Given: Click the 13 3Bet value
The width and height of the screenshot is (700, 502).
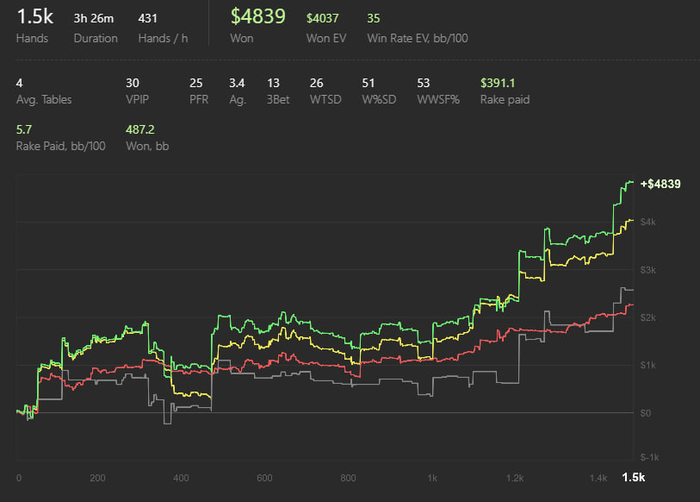Looking at the screenshot, I should [x=273, y=83].
